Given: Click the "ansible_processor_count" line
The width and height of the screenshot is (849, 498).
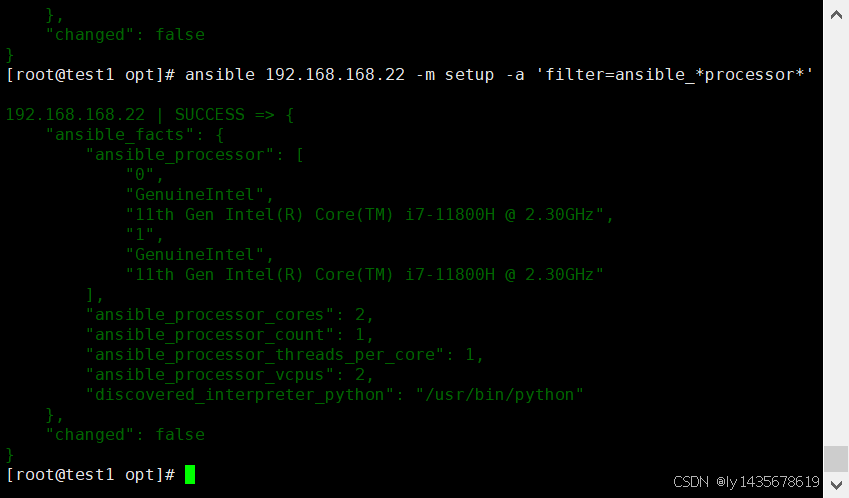Looking at the screenshot, I should point(229,335).
